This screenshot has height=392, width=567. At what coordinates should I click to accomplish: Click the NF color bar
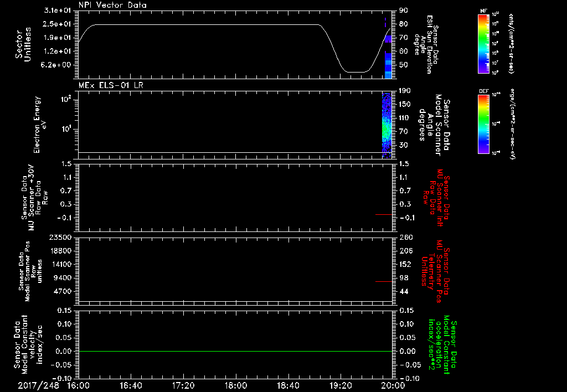point(483,43)
